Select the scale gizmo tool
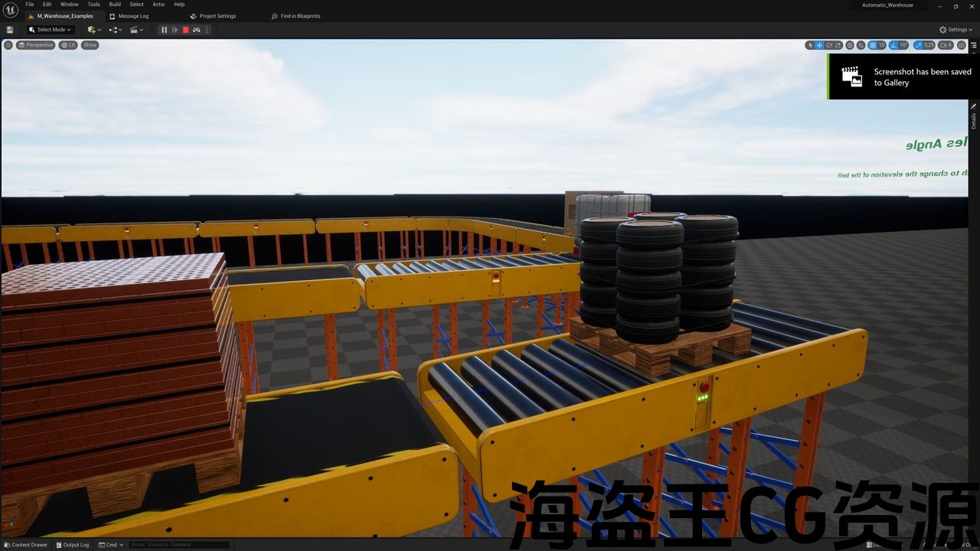The height and width of the screenshot is (551, 980). tap(838, 45)
